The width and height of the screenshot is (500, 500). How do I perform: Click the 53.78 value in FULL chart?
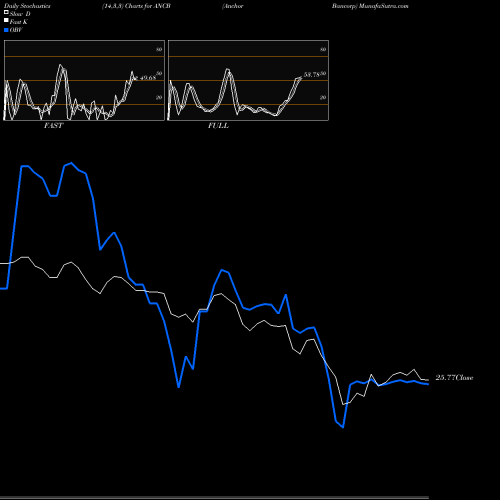pyautogui.click(x=312, y=74)
